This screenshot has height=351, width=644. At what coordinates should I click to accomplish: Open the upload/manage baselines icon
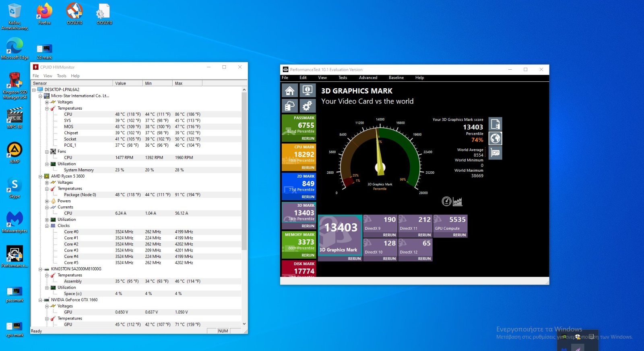coord(290,106)
